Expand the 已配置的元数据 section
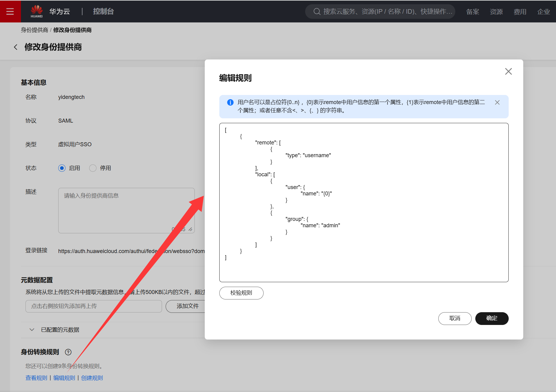This screenshot has height=392, width=556. click(x=32, y=329)
